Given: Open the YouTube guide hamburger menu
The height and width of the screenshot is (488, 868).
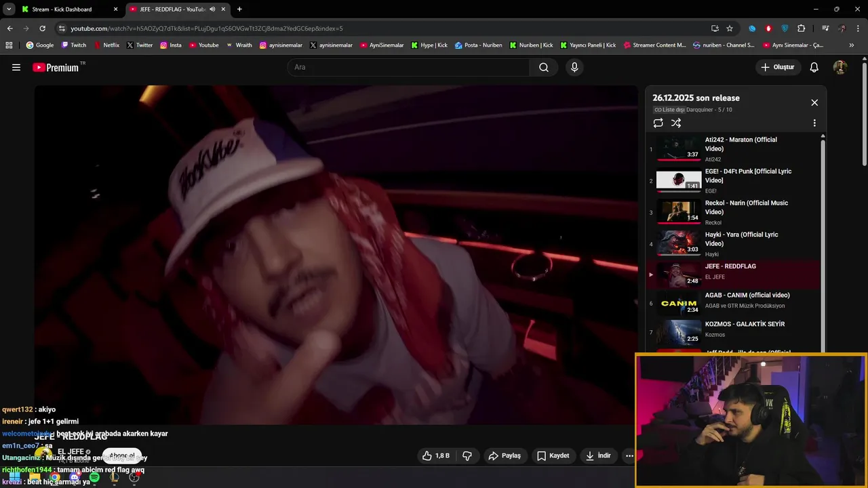Looking at the screenshot, I should point(16,67).
